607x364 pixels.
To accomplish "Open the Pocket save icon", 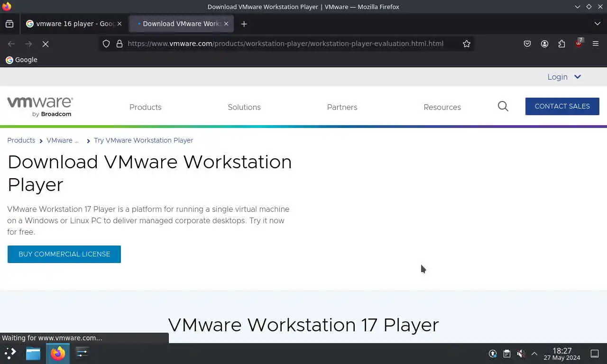I will [x=527, y=44].
